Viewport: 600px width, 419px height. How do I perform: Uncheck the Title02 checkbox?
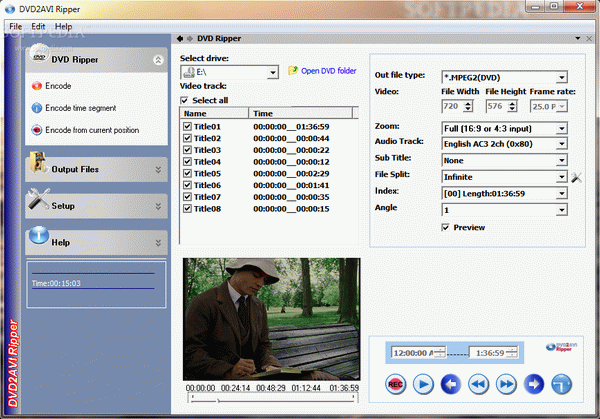pyautogui.click(x=187, y=138)
